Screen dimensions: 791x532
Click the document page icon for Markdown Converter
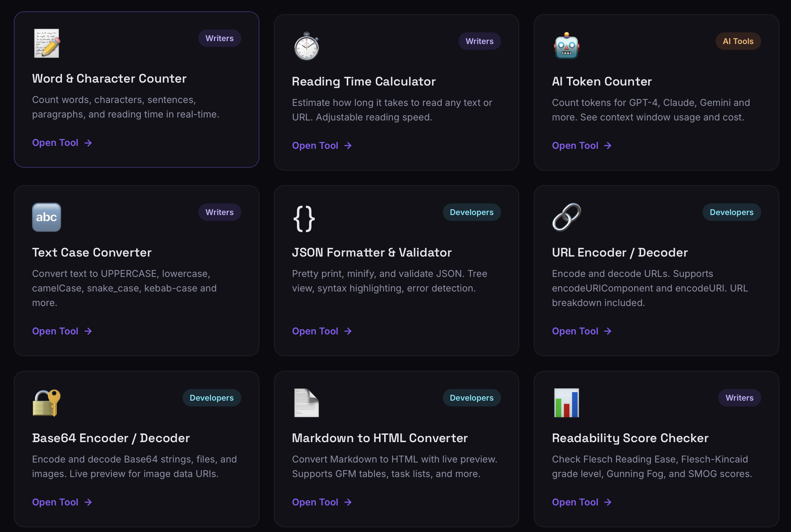(x=306, y=403)
